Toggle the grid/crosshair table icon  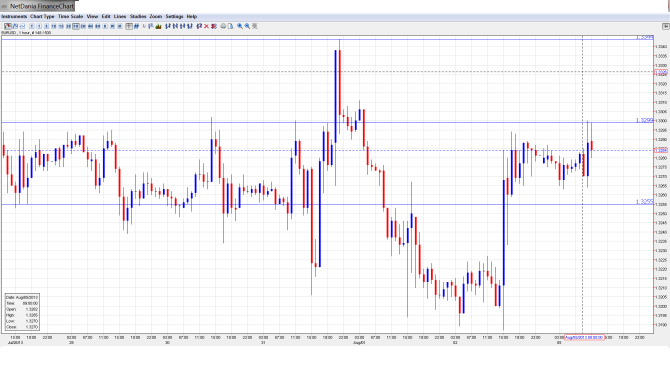(x=129, y=26)
